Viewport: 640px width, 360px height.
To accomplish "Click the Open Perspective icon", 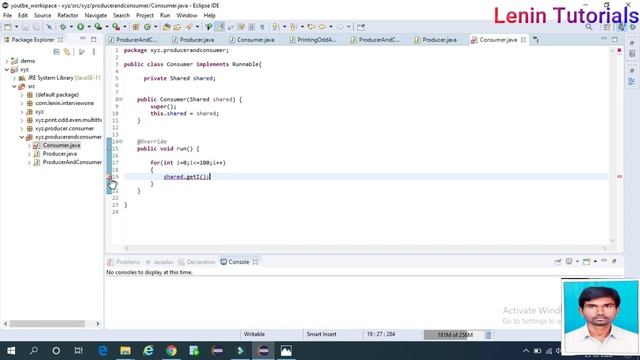I will 607,27.
